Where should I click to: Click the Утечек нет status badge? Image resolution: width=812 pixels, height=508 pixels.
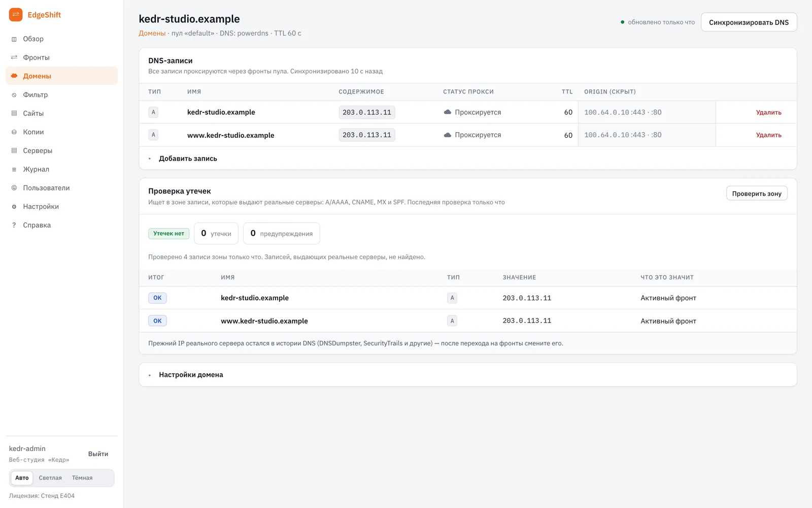169,234
